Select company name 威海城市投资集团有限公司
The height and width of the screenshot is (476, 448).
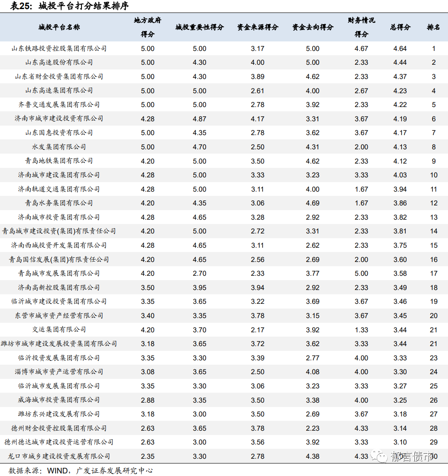[x=59, y=400]
